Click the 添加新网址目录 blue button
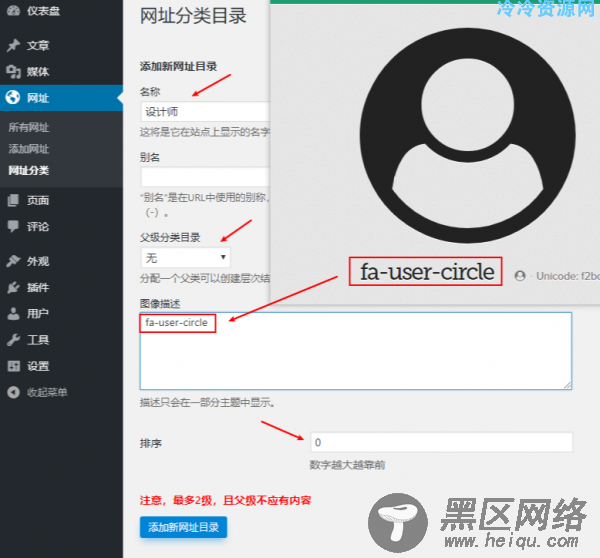 point(183,527)
